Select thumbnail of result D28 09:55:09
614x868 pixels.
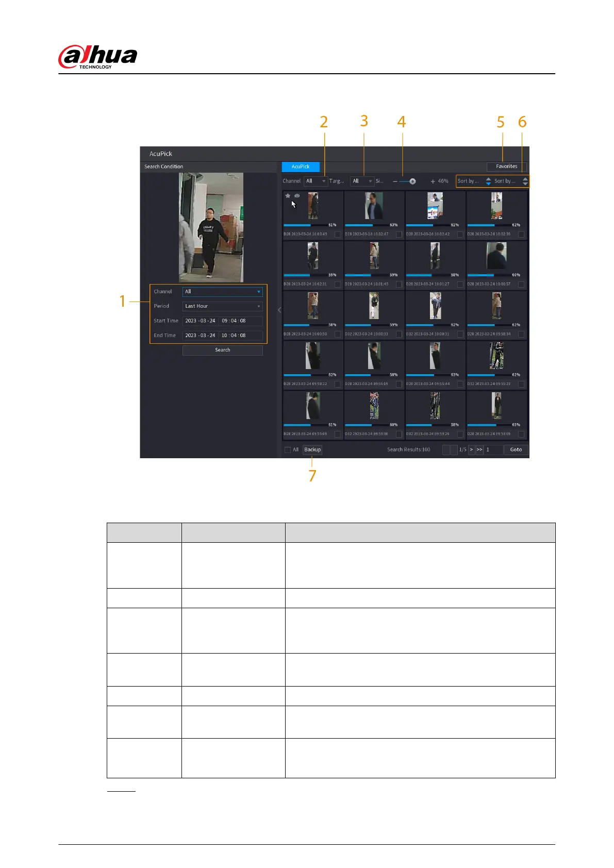pos(313,406)
